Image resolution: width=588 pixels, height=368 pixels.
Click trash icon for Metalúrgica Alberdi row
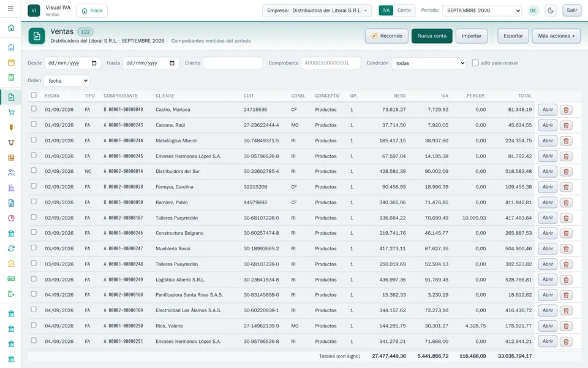pos(566,141)
